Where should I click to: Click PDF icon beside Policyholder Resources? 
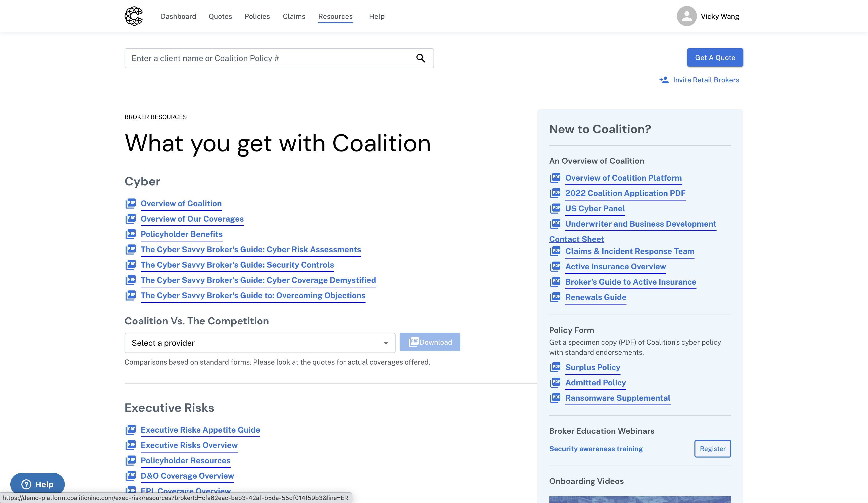tap(131, 460)
